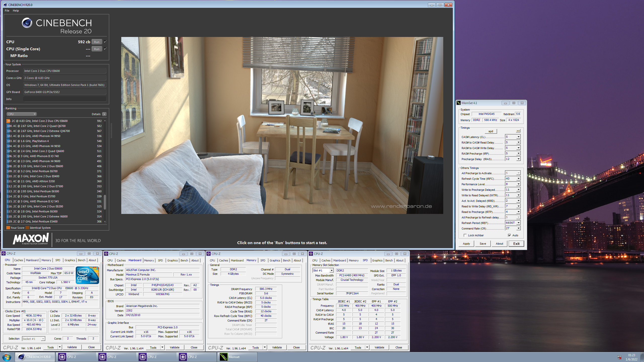Image resolution: width=644 pixels, height=362 pixels.
Task: Open Write to Read Delayed (tWTR) dropdown
Action: (518, 195)
